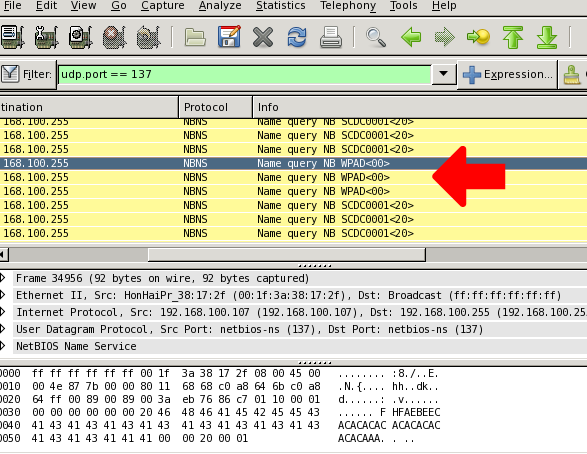Reload this capture file icon
This screenshot has width=587, height=454.
tap(296, 37)
